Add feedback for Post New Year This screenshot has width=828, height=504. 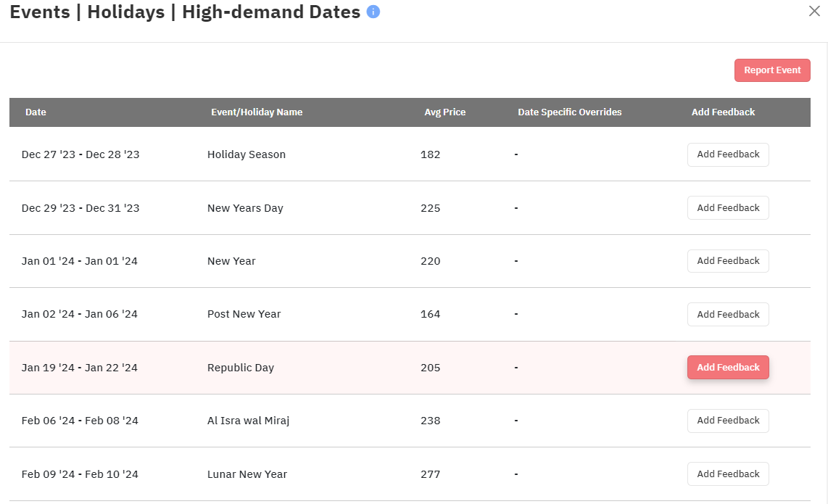[728, 315]
